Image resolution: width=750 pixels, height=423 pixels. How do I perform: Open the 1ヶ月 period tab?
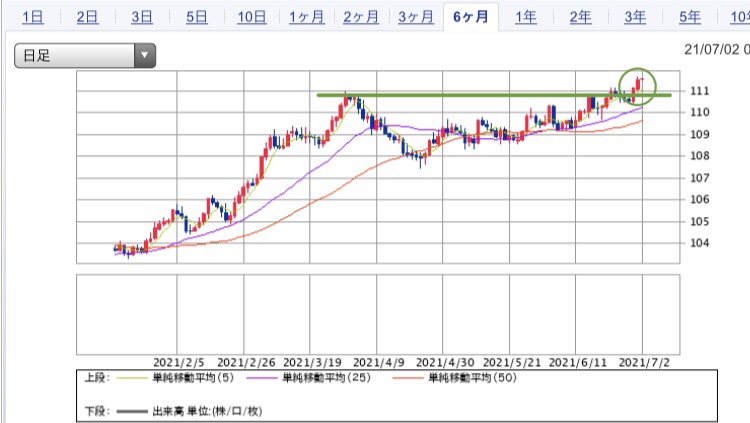[306, 18]
